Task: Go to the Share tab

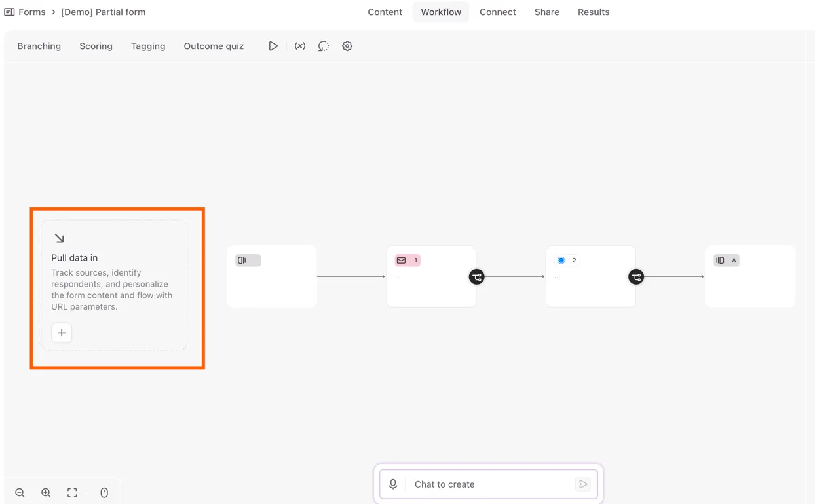Action: coord(547,12)
